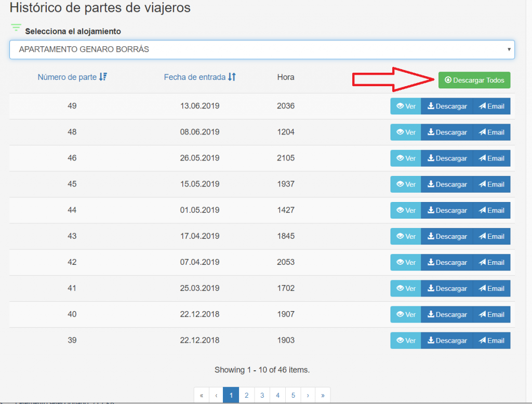Download parte number 41
This screenshot has height=404, width=532.
coord(447,288)
